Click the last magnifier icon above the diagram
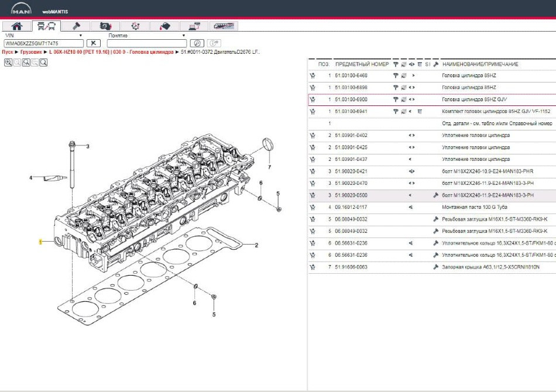The width and height of the screenshot is (556, 392). click(x=43, y=62)
